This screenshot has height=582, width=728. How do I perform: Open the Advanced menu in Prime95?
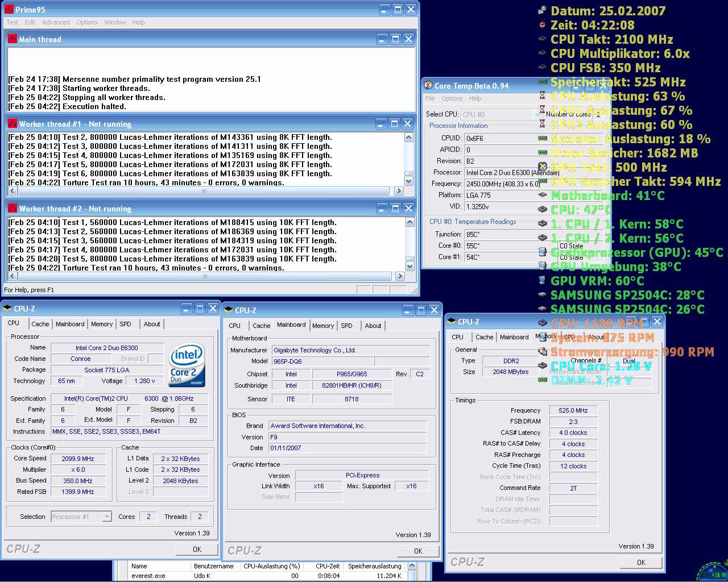(56, 22)
